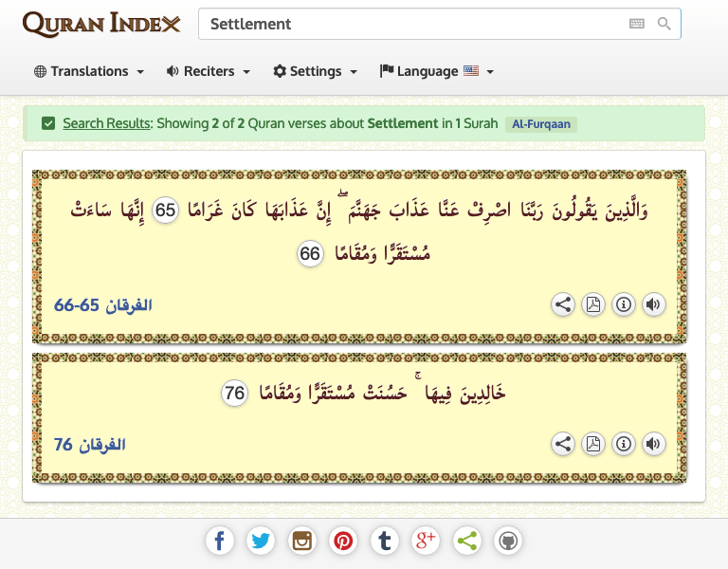Open the GitHub repository icon
The height and width of the screenshot is (569, 728).
508,541
